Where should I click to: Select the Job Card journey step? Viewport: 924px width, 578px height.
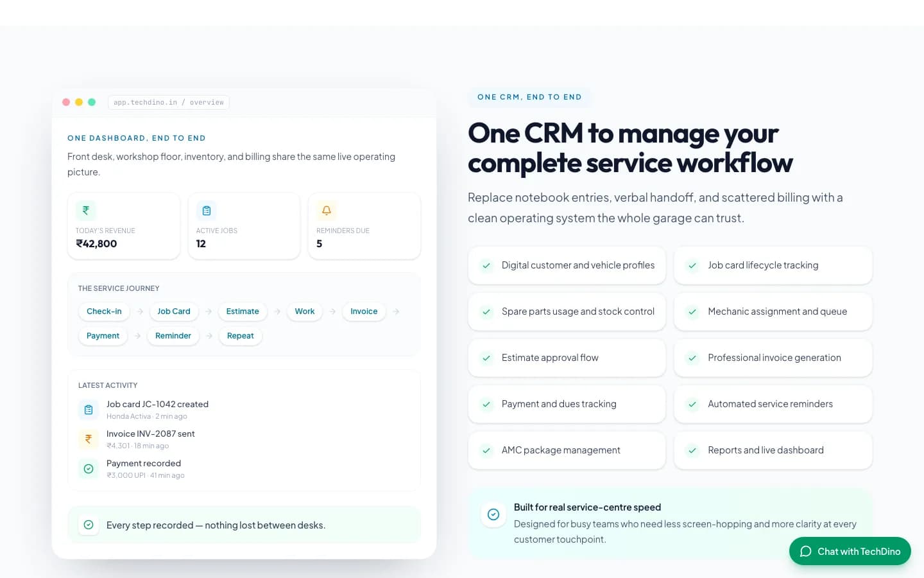coord(174,311)
